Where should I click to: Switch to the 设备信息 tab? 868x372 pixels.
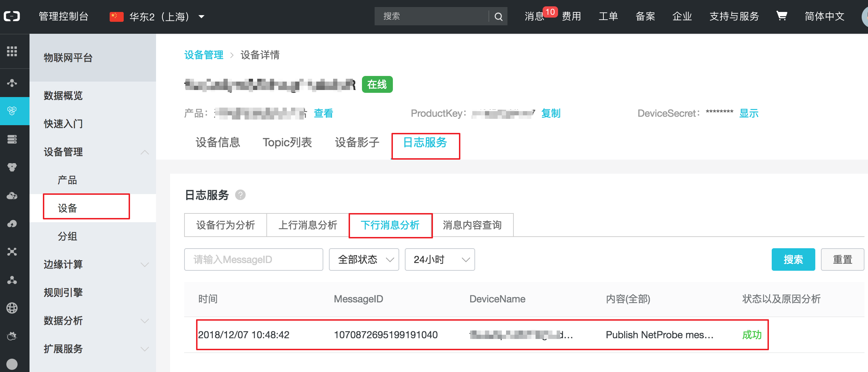point(218,142)
